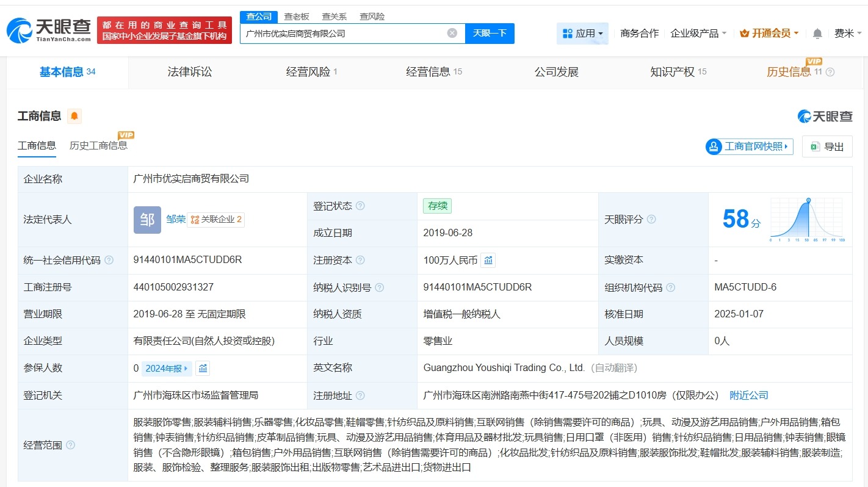Click the snapshot icon on 工商官网快照

pyautogui.click(x=713, y=146)
